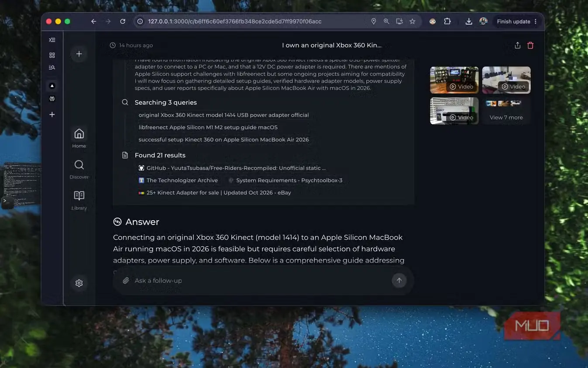Click the View 7 more thumbnail tile

click(x=506, y=111)
